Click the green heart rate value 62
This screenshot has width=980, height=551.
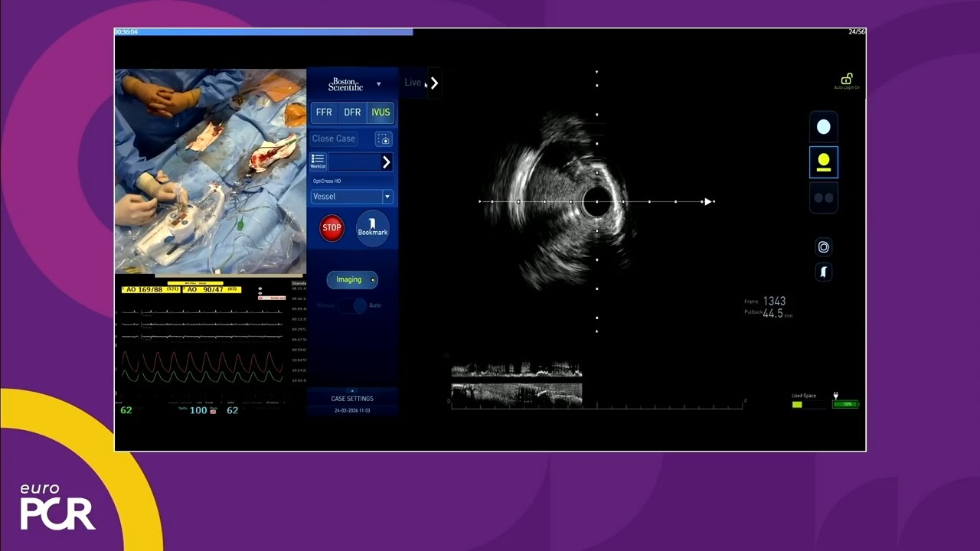pos(126,410)
